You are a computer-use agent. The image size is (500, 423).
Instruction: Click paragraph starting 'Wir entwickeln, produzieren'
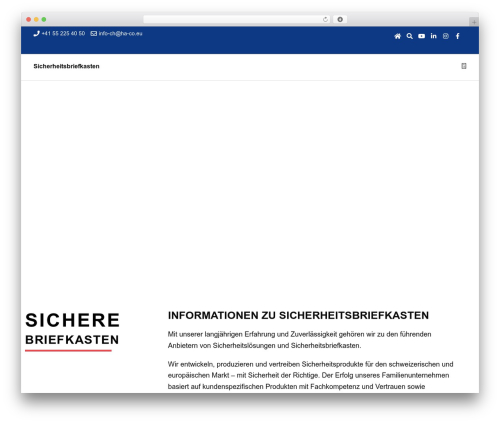(310, 375)
